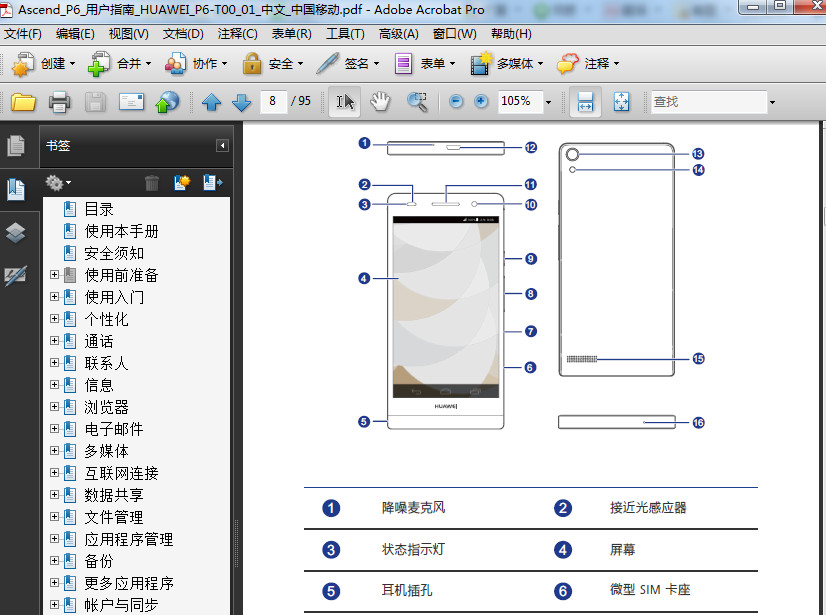Select the 互联网连接 bookmark
The image size is (826, 615).
coord(121,473)
